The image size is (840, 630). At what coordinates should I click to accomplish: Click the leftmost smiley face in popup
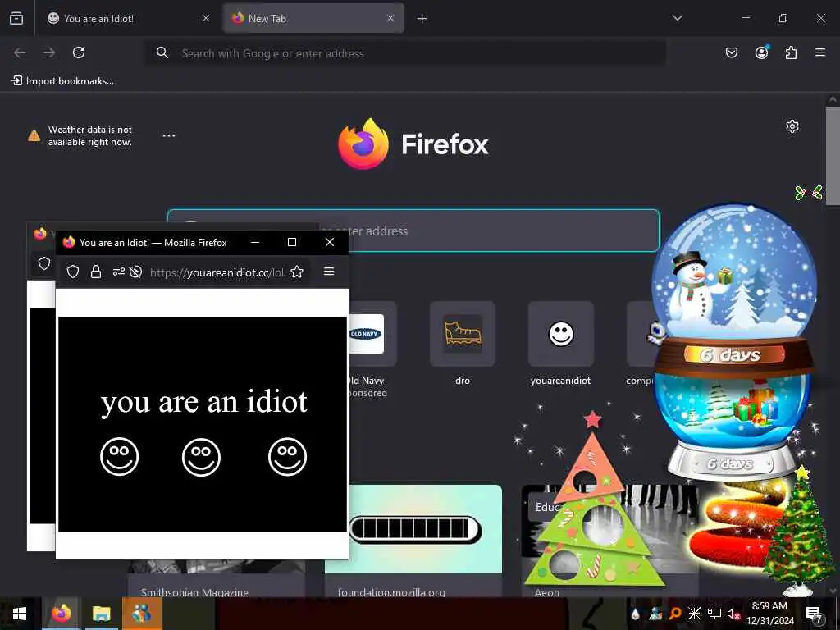pos(120,457)
